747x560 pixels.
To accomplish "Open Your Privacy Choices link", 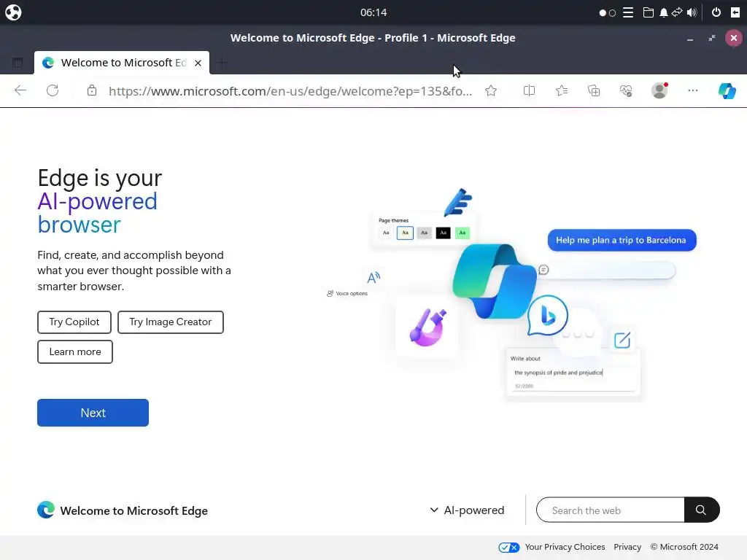I will point(565,547).
